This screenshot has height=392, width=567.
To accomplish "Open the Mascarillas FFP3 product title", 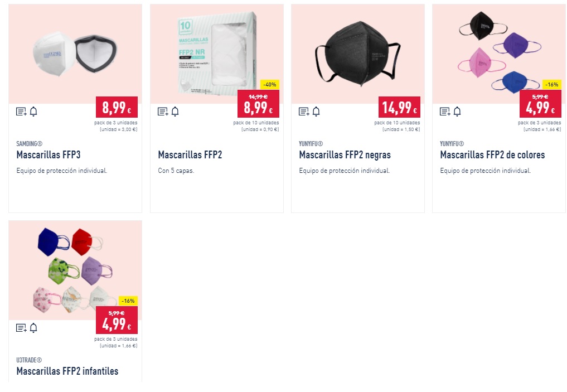I will [49, 155].
